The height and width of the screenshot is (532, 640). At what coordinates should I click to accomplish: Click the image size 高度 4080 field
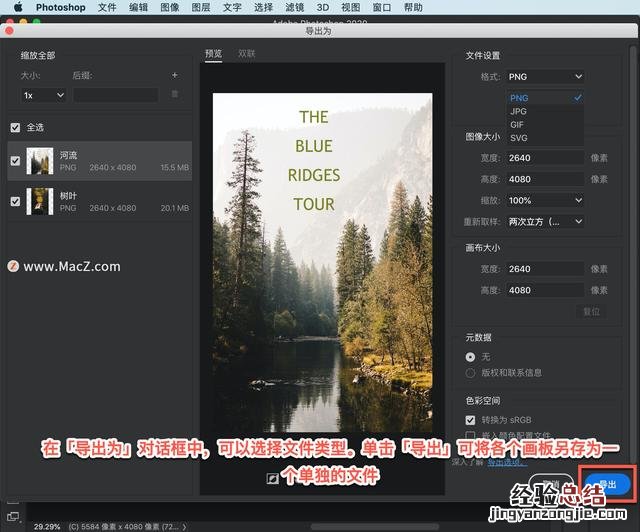[545, 179]
